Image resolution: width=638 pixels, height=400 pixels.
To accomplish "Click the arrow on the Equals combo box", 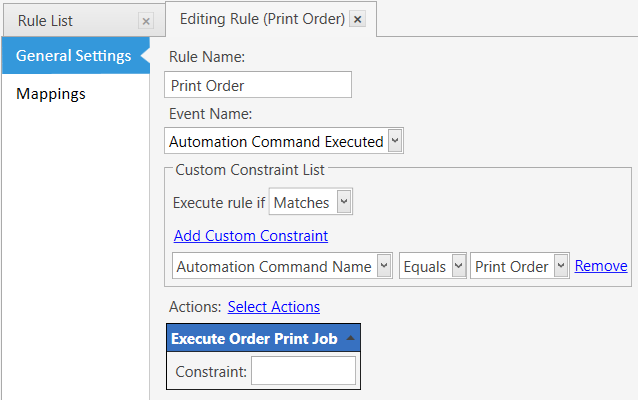I will click(x=459, y=266).
